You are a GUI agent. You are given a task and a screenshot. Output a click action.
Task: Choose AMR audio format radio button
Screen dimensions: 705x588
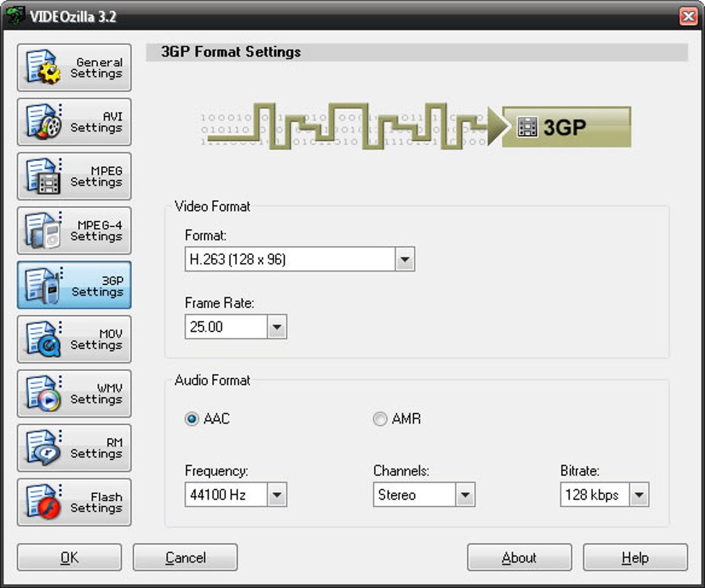[380, 419]
